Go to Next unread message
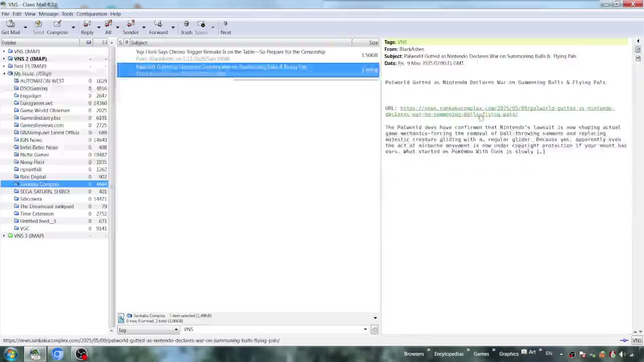 point(225,27)
